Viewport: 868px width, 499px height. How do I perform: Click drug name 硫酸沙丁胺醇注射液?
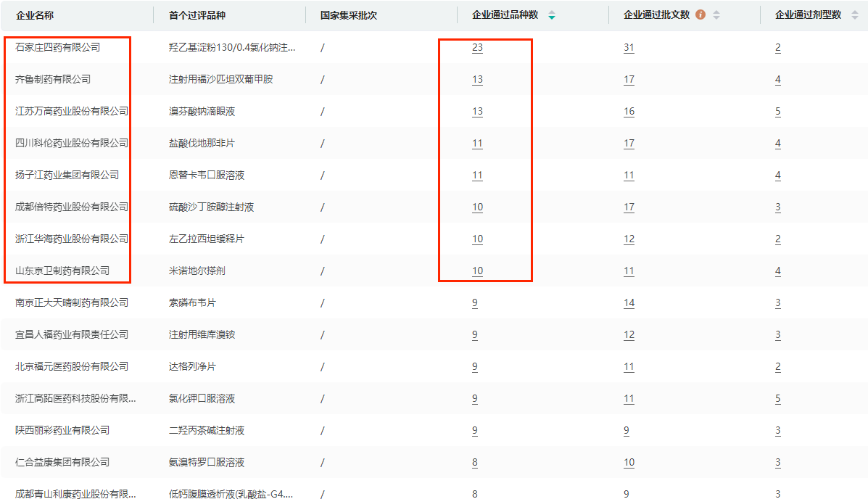[212, 207]
